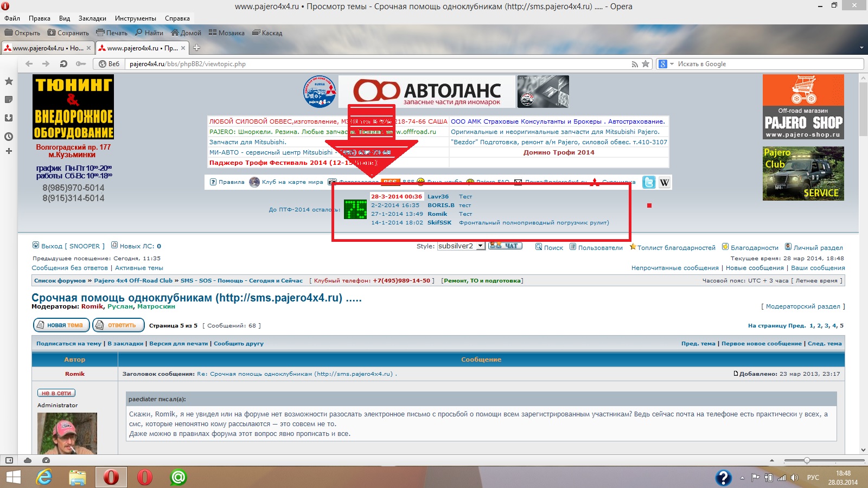868x488 pixels.
Task: Open the Google search engine dropdown
Action: point(666,64)
